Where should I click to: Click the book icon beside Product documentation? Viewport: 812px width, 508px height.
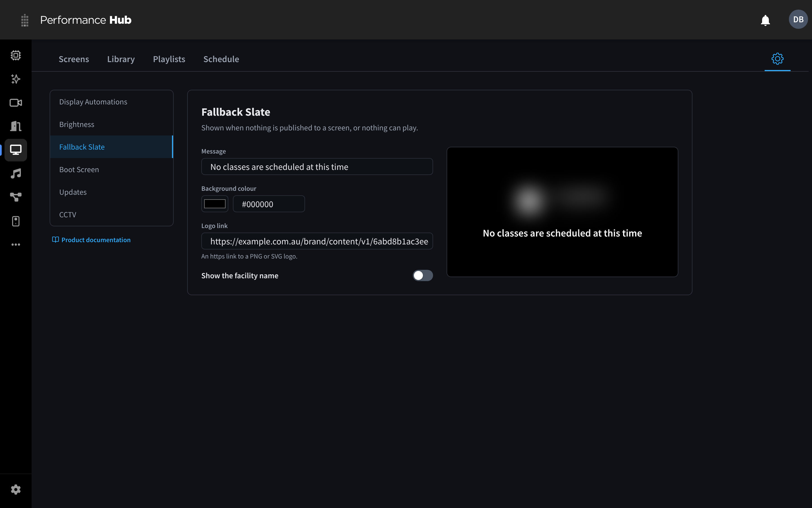click(56, 240)
